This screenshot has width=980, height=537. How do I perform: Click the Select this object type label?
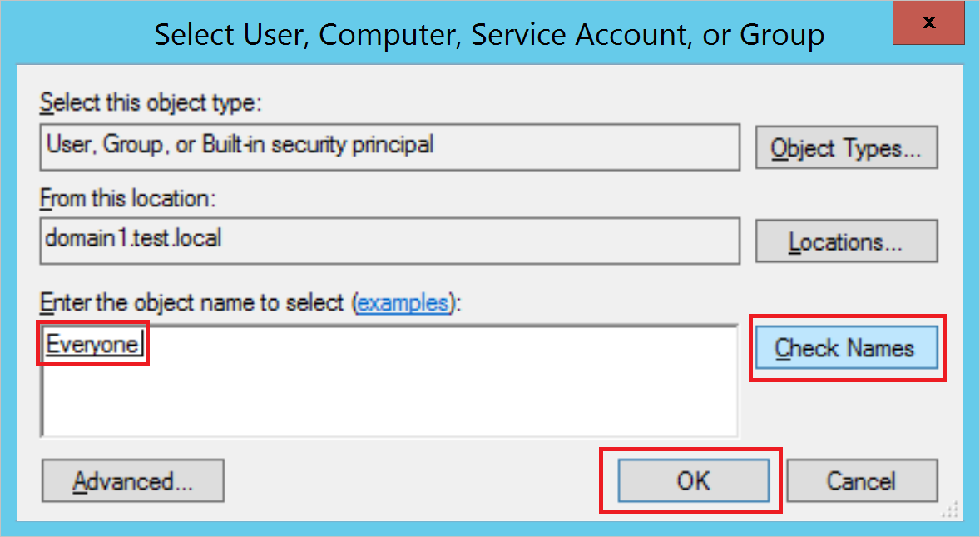(151, 103)
